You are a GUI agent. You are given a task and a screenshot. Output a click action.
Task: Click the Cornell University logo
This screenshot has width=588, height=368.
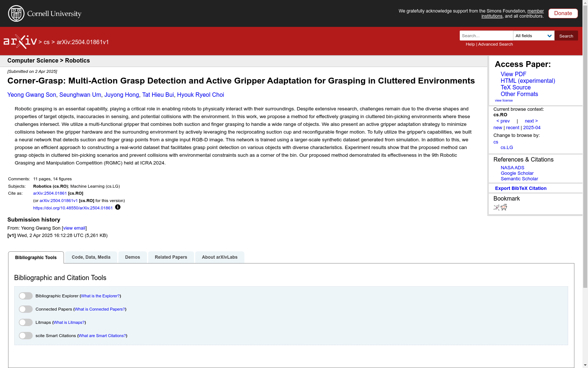[44, 14]
